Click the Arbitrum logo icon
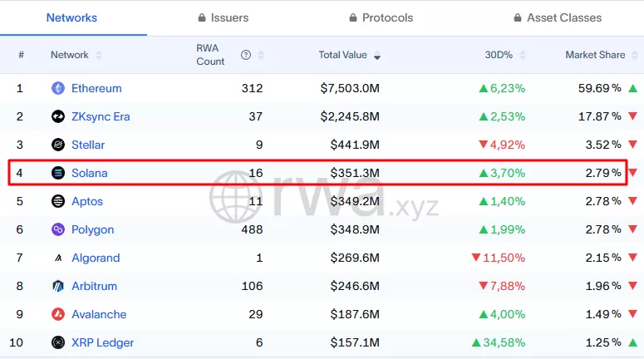 click(58, 286)
